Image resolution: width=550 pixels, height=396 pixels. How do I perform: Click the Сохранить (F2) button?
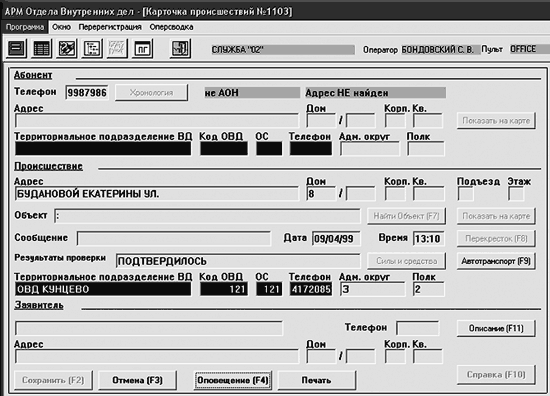click(53, 380)
